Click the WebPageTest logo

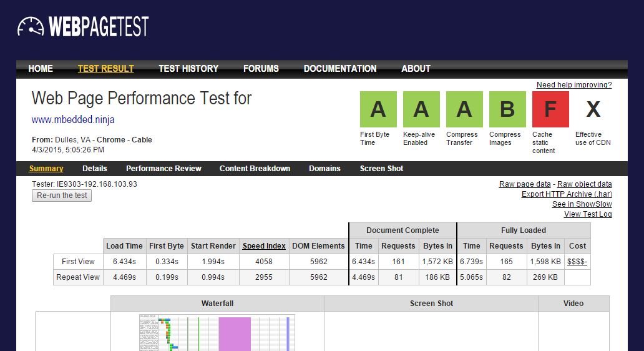pyautogui.click(x=83, y=27)
